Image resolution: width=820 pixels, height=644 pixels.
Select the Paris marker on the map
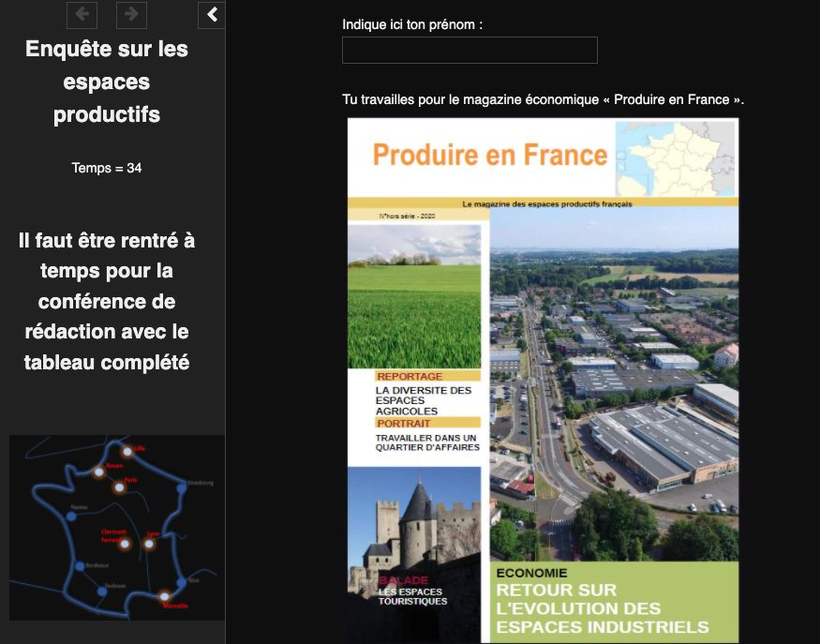[119, 487]
